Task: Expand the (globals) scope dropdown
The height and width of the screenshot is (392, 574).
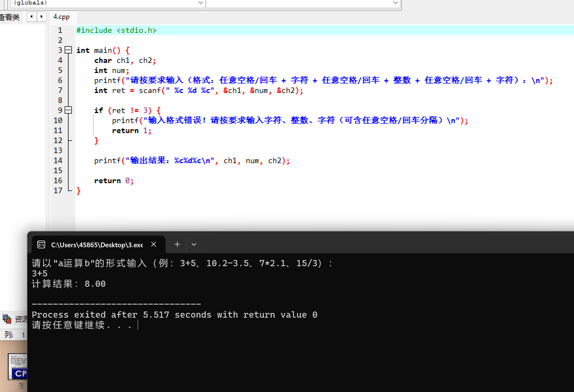Action: click(200, 3)
